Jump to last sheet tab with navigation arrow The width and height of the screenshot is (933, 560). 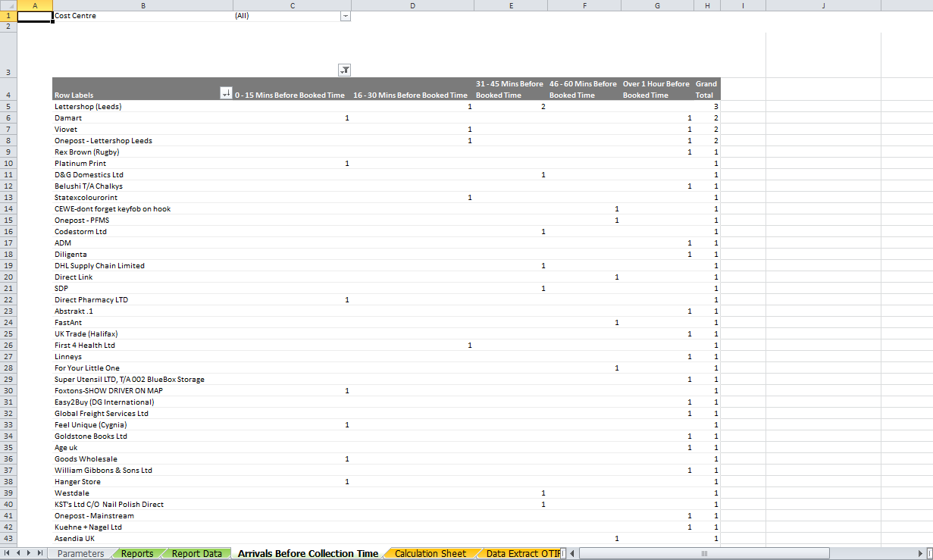tap(41, 553)
